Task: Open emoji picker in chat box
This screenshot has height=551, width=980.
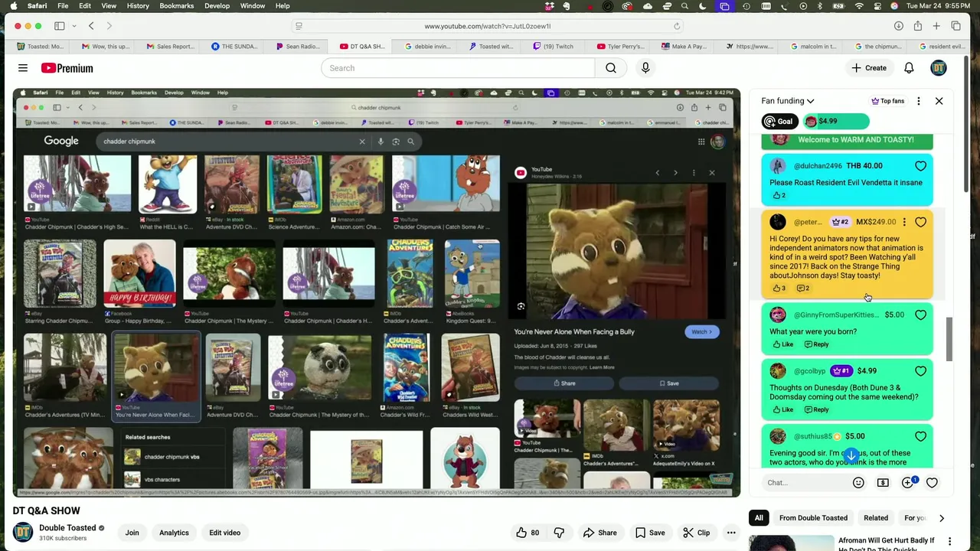Action: [858, 483]
